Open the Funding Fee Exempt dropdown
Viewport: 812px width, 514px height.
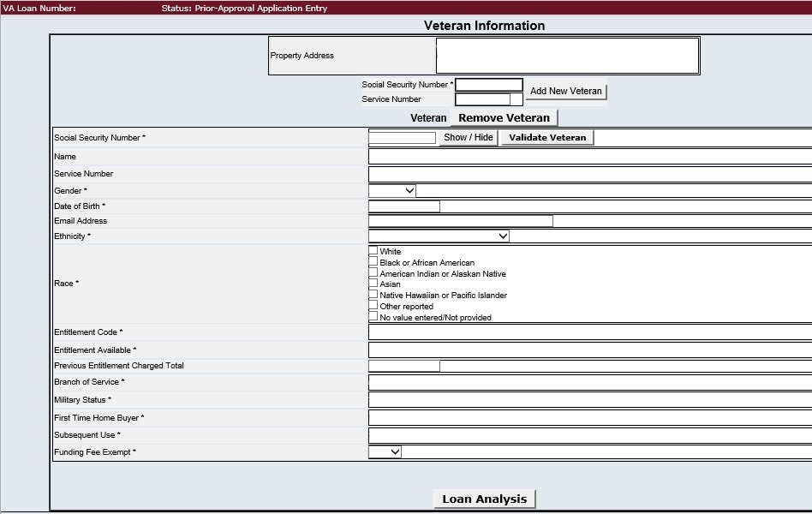tap(385, 451)
